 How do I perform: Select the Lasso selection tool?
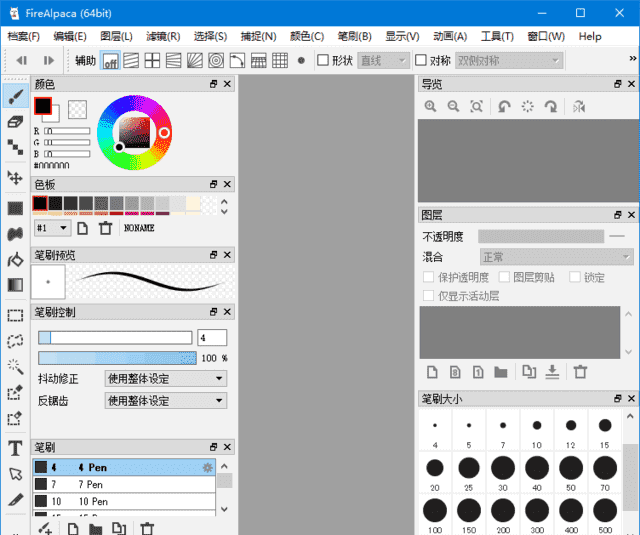(16, 341)
